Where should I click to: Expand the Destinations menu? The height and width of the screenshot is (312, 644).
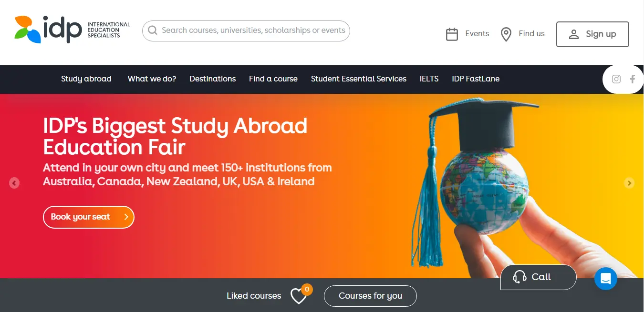tap(213, 79)
